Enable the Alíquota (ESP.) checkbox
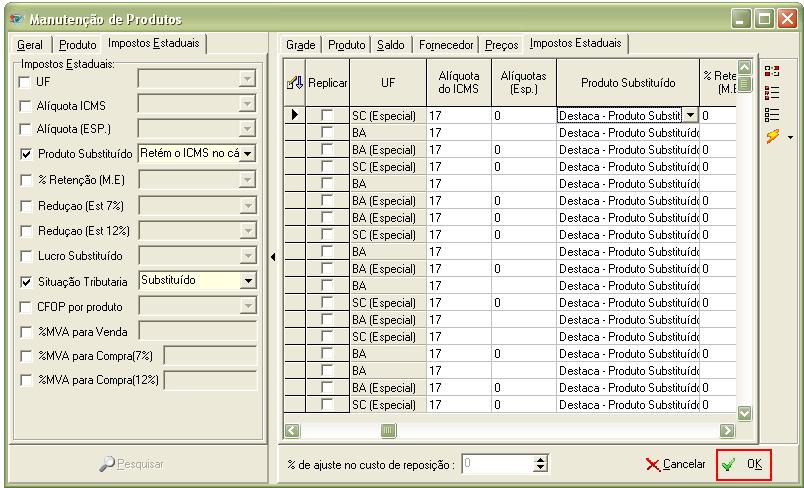Screen dimensions: 804x488 click(25, 129)
